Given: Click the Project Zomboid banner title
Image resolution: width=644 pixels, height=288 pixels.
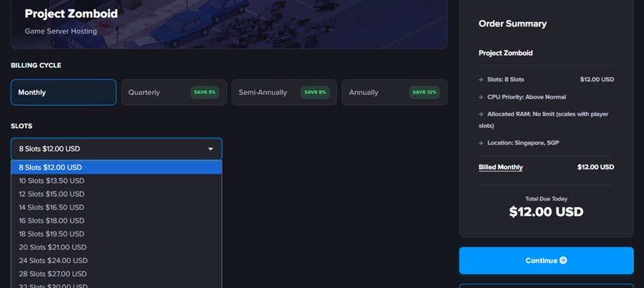Looking at the screenshot, I should [71, 14].
